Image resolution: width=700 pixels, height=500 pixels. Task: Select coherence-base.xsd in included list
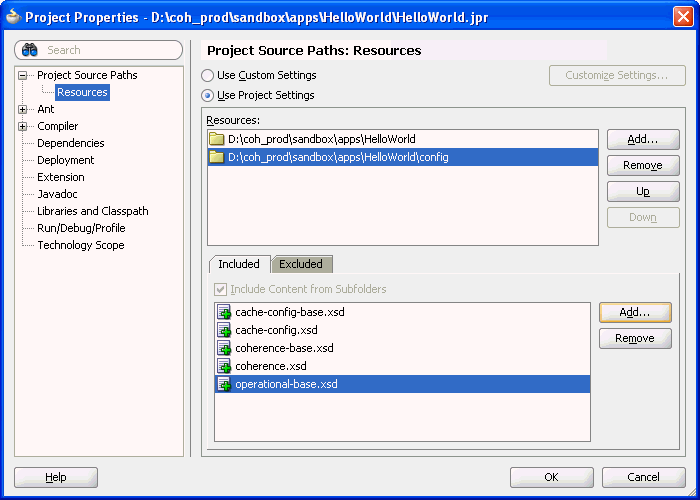402,348
